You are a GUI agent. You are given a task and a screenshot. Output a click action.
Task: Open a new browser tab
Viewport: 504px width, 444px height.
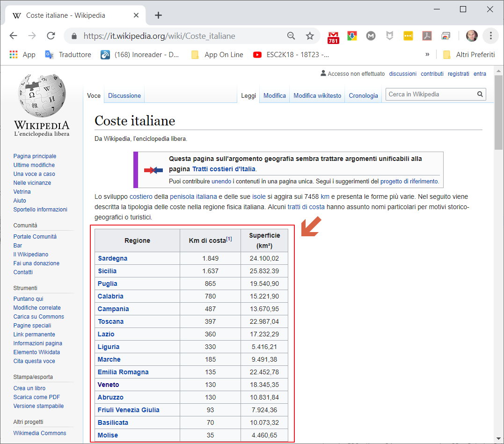[158, 15]
